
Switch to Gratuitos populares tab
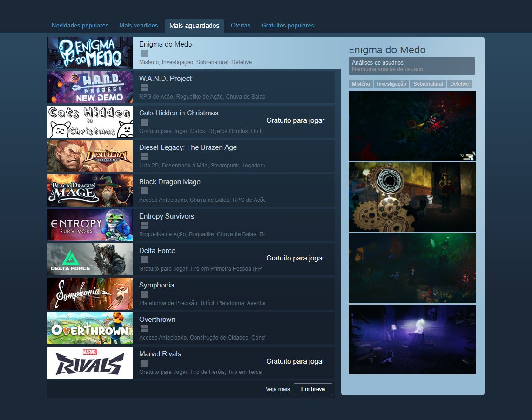click(x=288, y=26)
